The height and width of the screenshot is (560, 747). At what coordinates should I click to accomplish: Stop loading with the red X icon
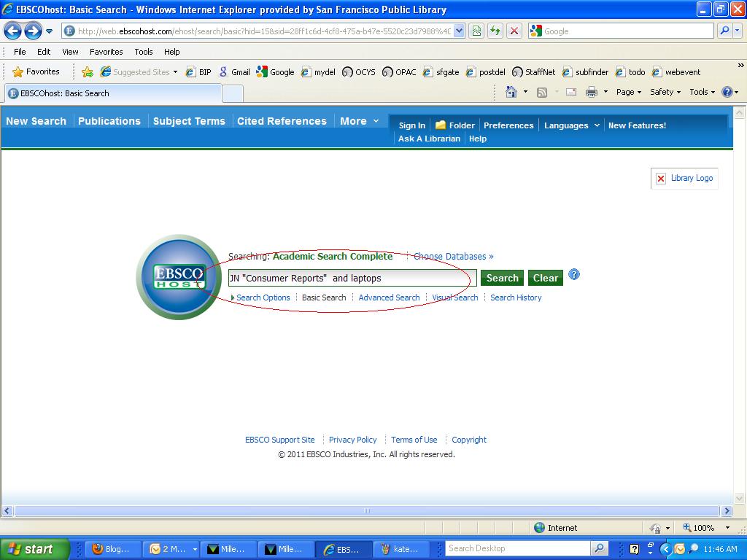click(x=514, y=31)
